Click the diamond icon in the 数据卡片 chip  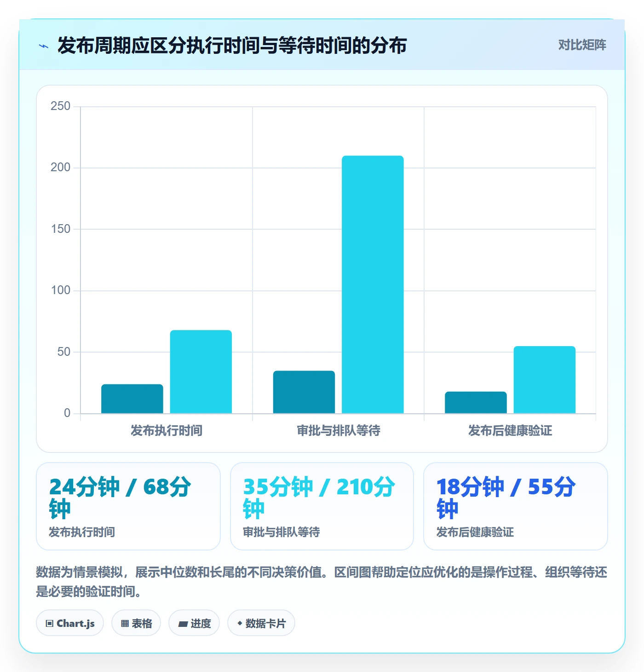pyautogui.click(x=240, y=623)
